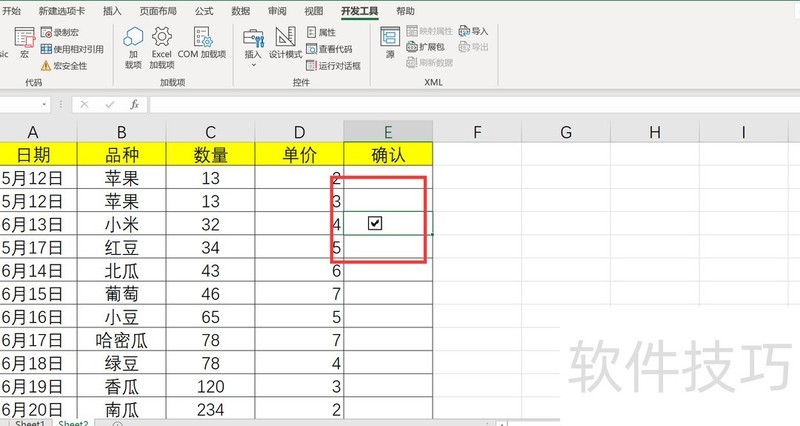Image resolution: width=800 pixels, height=426 pixels.
Task: Toggle 使用相对引用 relative references
Action: pos(72,49)
